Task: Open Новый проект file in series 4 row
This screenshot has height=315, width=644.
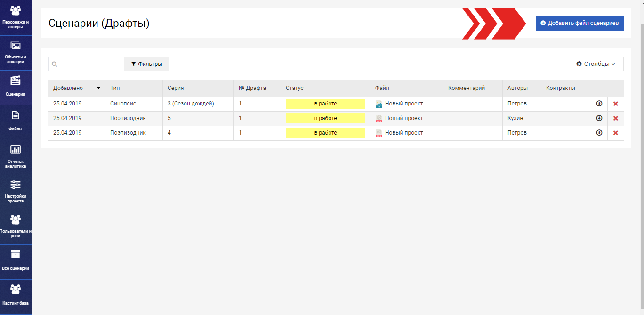Action: pyautogui.click(x=404, y=133)
